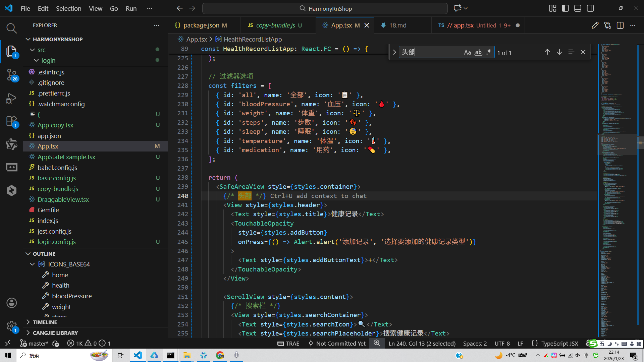644x362 pixels.
Task: Open the Accounts menu icon
Action: [11, 303]
